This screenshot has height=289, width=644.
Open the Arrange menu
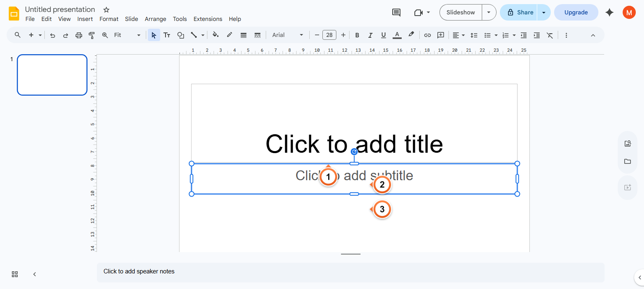pos(155,19)
